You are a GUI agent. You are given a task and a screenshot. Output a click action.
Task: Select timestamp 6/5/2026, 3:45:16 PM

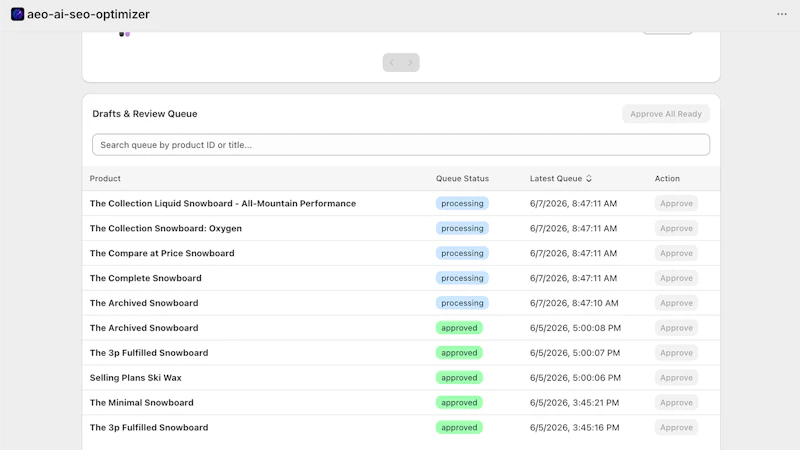click(x=574, y=428)
